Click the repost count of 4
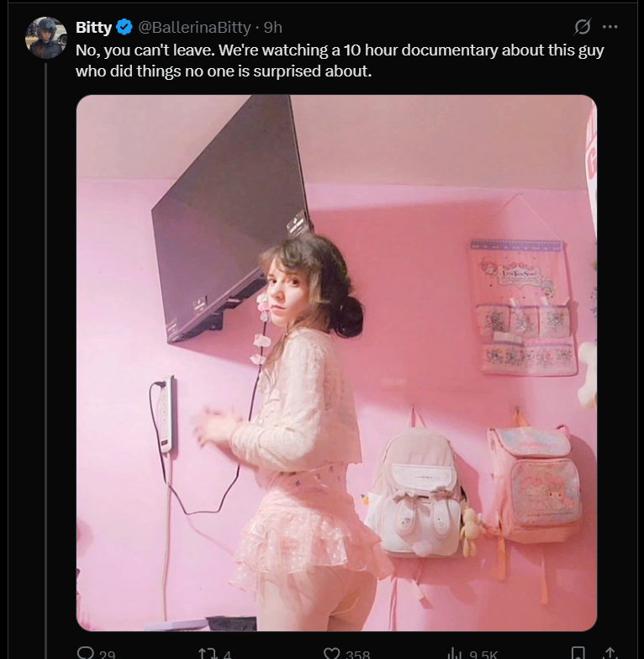The width and height of the screenshot is (644, 659). pos(227,654)
